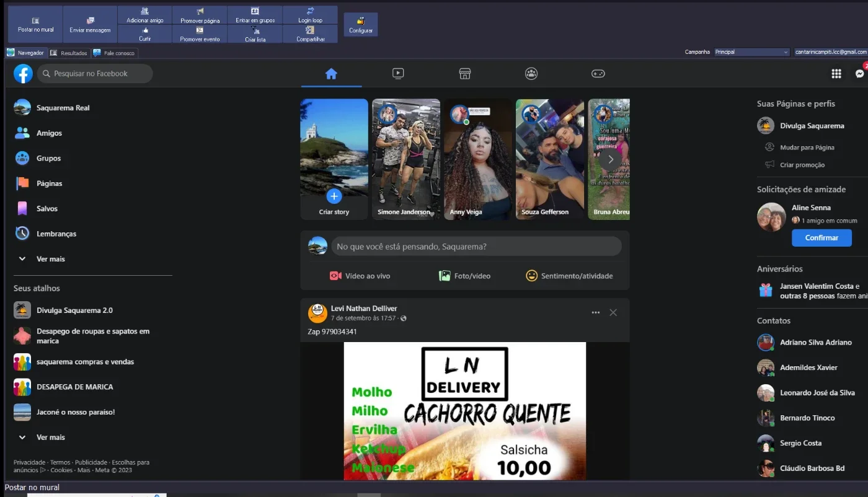
Task: Open the Groups tab icon in top bar
Action: point(531,74)
